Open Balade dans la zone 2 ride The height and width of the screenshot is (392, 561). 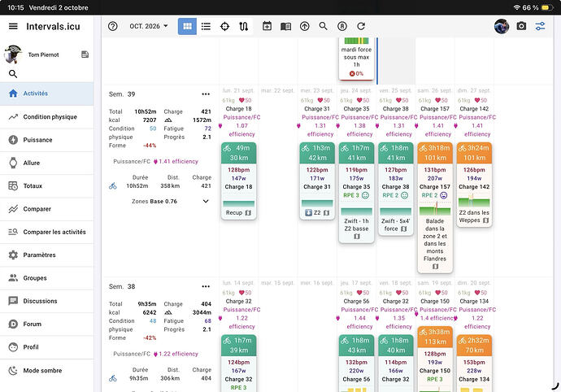(x=435, y=207)
